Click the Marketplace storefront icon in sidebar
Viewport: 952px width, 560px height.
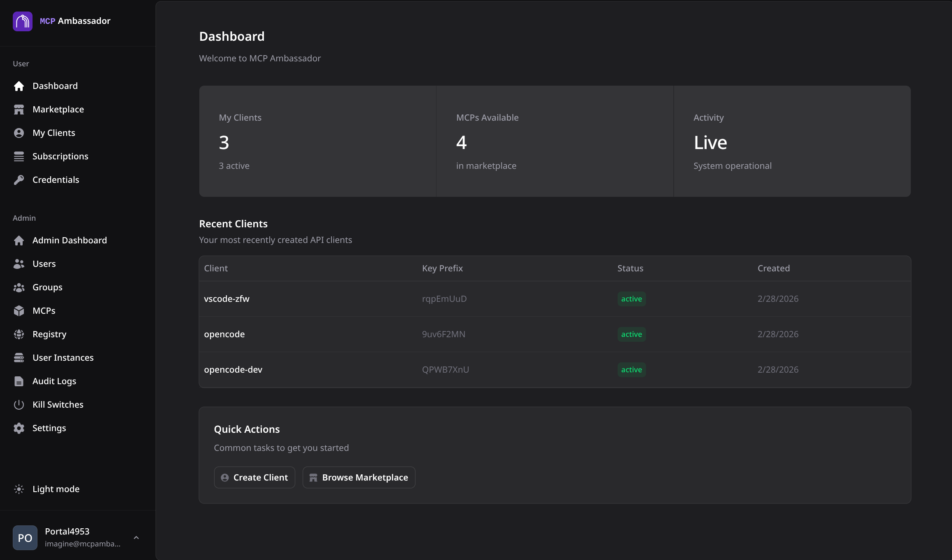pyautogui.click(x=19, y=110)
